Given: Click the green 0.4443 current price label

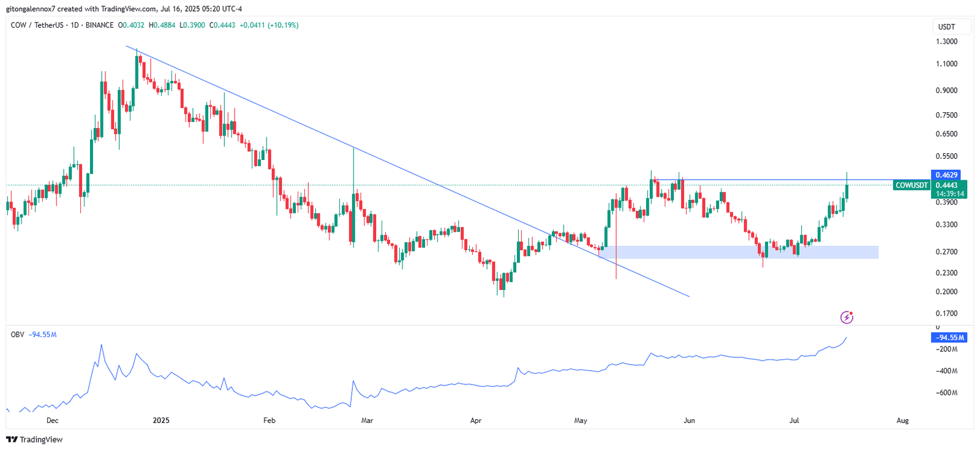Looking at the screenshot, I should click(x=947, y=185).
